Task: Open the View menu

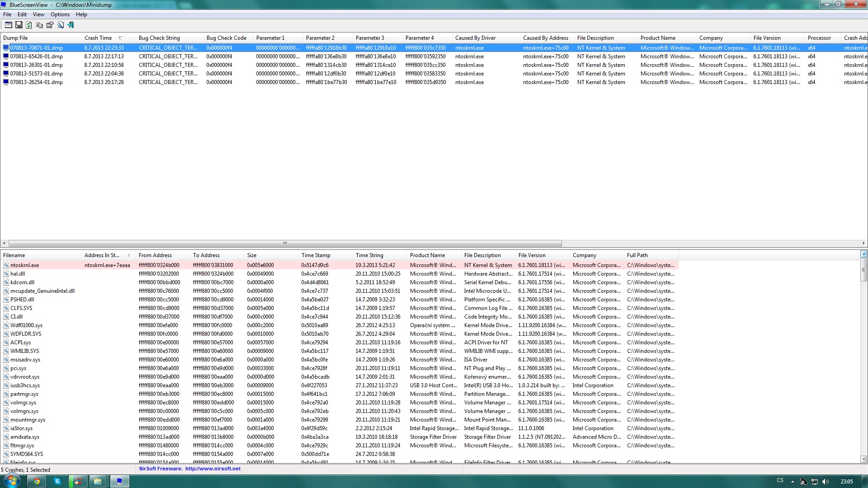Action: [x=38, y=14]
